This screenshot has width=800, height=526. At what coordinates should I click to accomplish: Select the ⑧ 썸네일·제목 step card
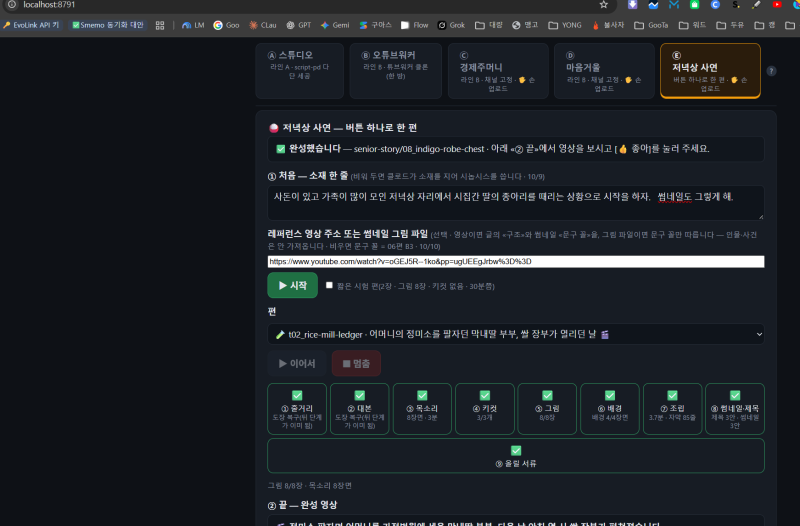click(x=735, y=409)
